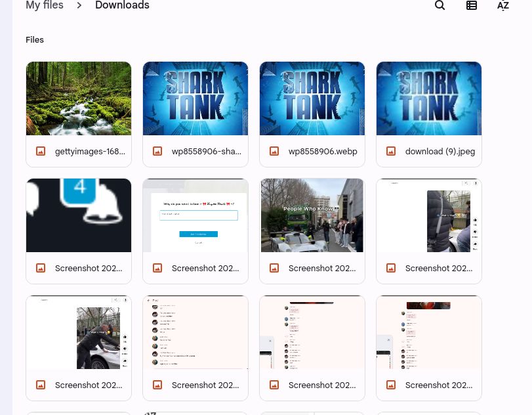This screenshot has width=532, height=415.
Task: Select the forest stream gettyimages thumbnail
Action: click(79, 98)
